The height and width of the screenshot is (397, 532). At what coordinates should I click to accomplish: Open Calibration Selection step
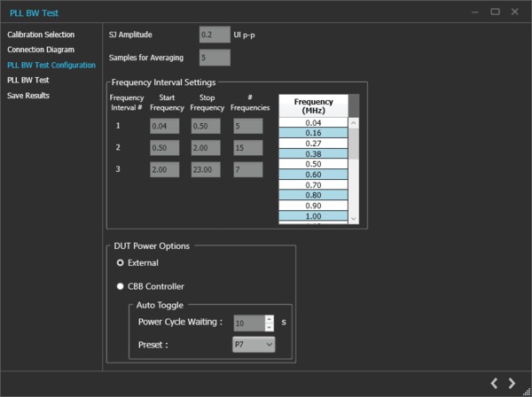pos(41,35)
